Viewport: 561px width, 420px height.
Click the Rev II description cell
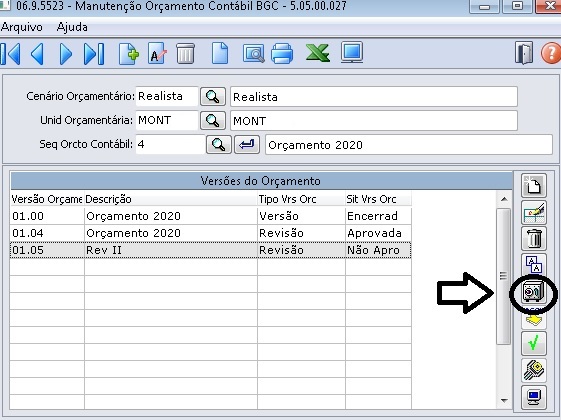tap(171, 250)
